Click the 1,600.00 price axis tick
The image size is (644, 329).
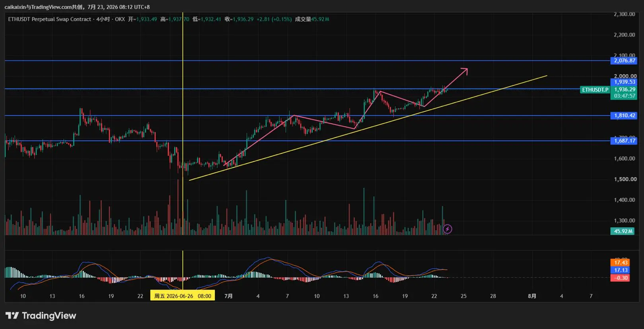pyautogui.click(x=625, y=159)
